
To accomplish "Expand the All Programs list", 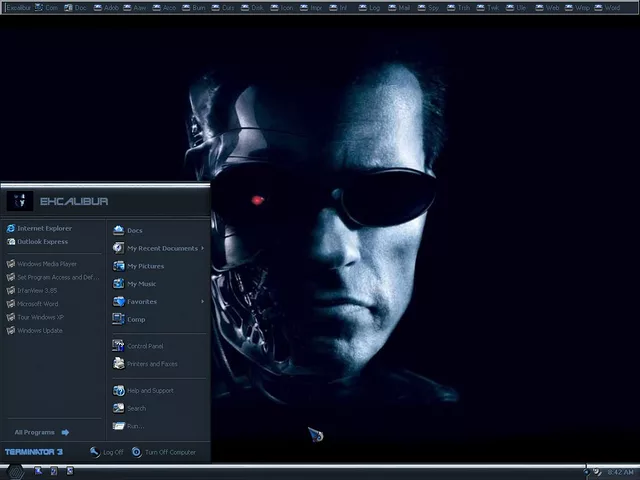I will [x=41, y=433].
